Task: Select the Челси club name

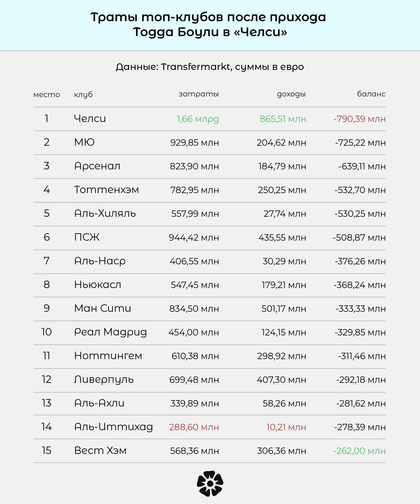Action: point(90,118)
